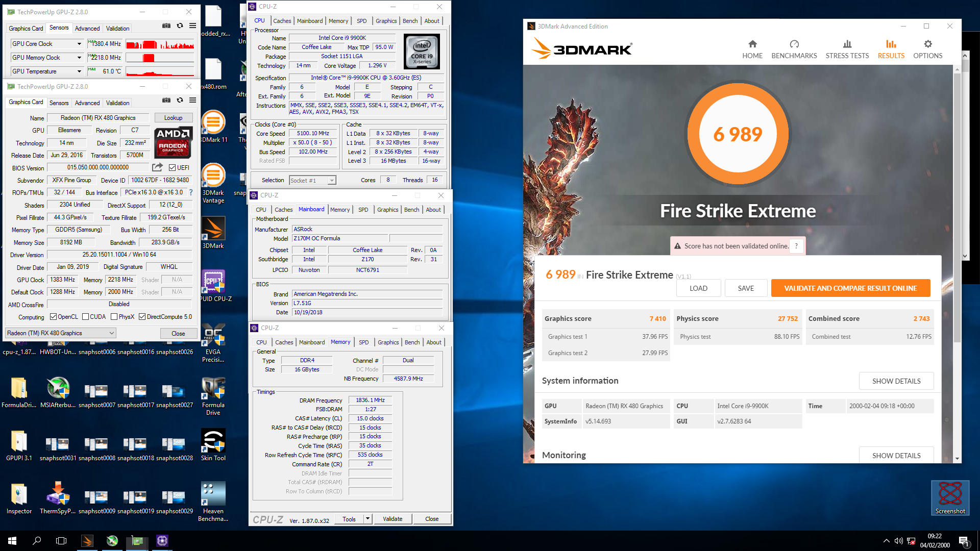Open the CPUID CPU-Z desktop shortcut
The height and width of the screenshot is (551, 980).
pyautogui.click(x=213, y=286)
